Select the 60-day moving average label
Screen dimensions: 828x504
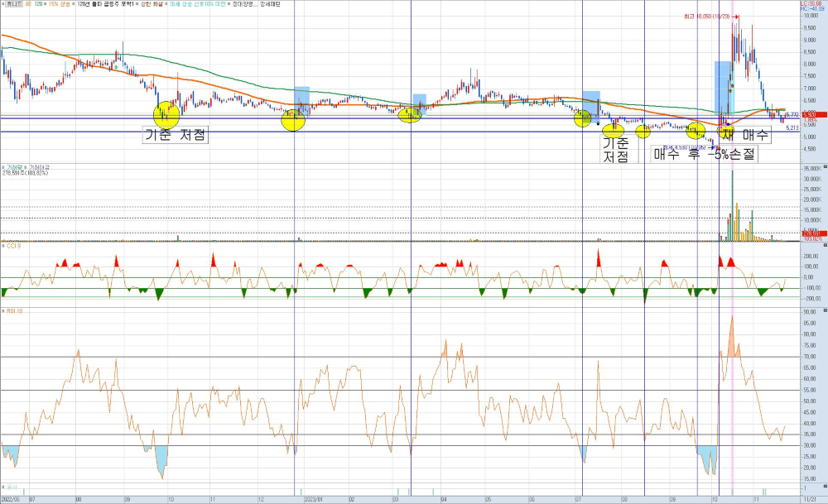pyautogui.click(x=28, y=3)
